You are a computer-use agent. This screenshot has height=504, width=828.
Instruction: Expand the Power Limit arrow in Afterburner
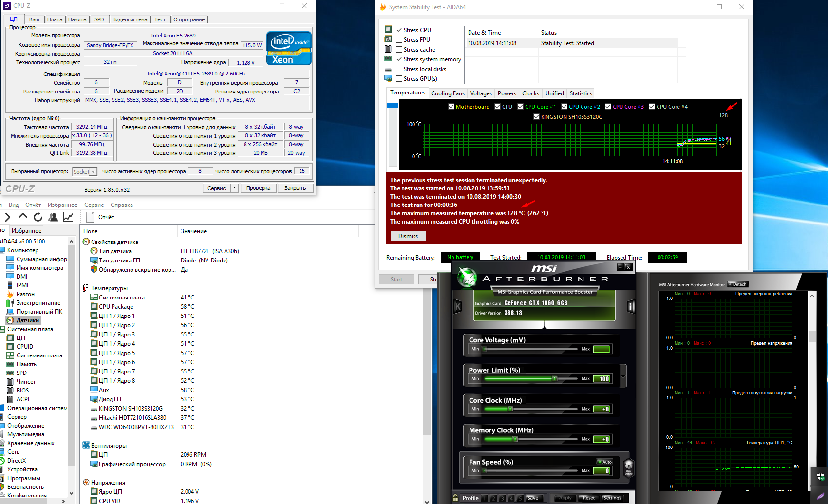(623, 376)
